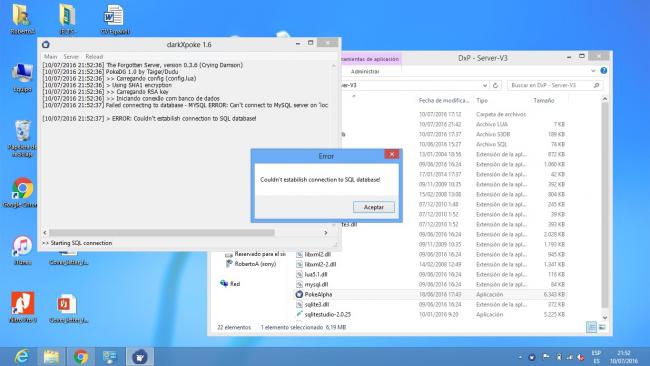Image resolution: width=650 pixels, height=366 pixels.
Task: Switch the ESP input language indicator
Action: (x=596, y=356)
